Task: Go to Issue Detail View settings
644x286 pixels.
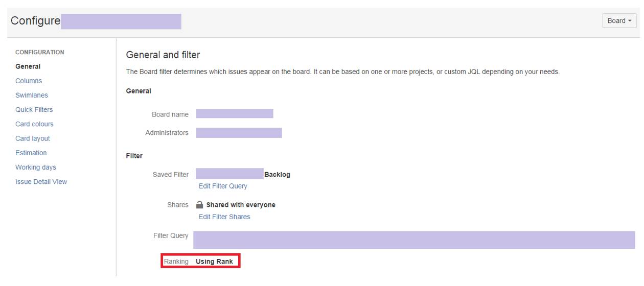Action: click(x=41, y=182)
